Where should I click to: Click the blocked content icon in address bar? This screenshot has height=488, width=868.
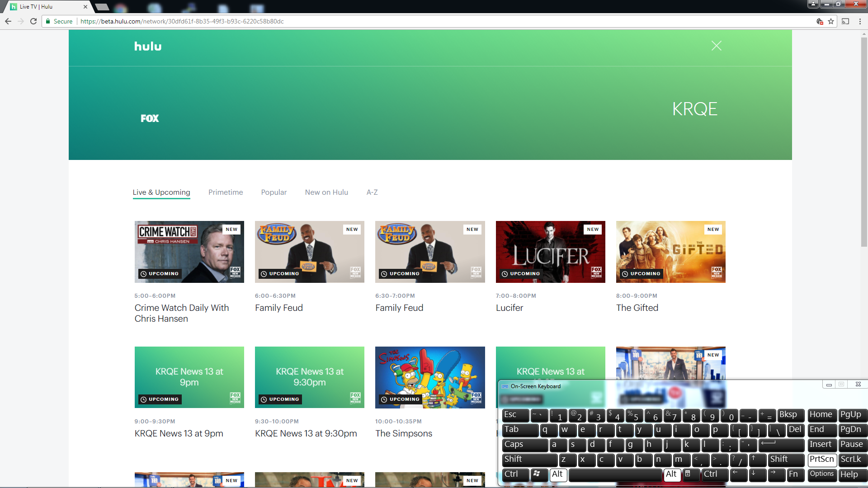[820, 21]
